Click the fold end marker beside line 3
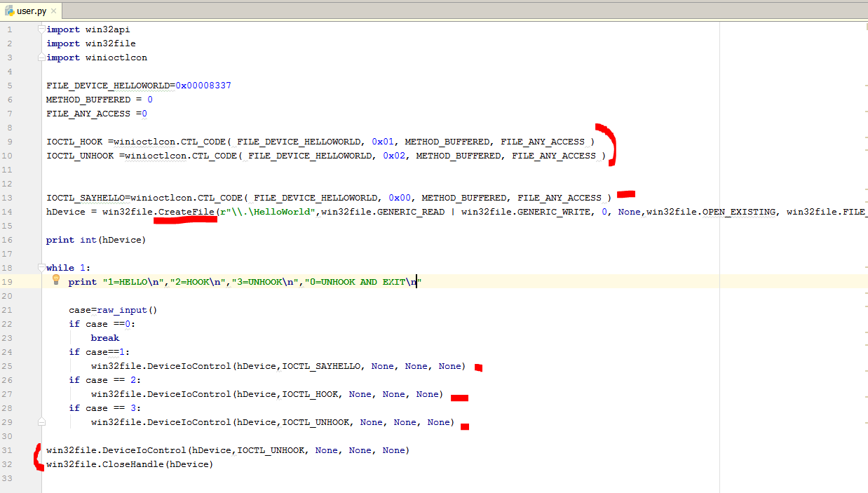The width and height of the screenshot is (868, 493). pos(41,58)
